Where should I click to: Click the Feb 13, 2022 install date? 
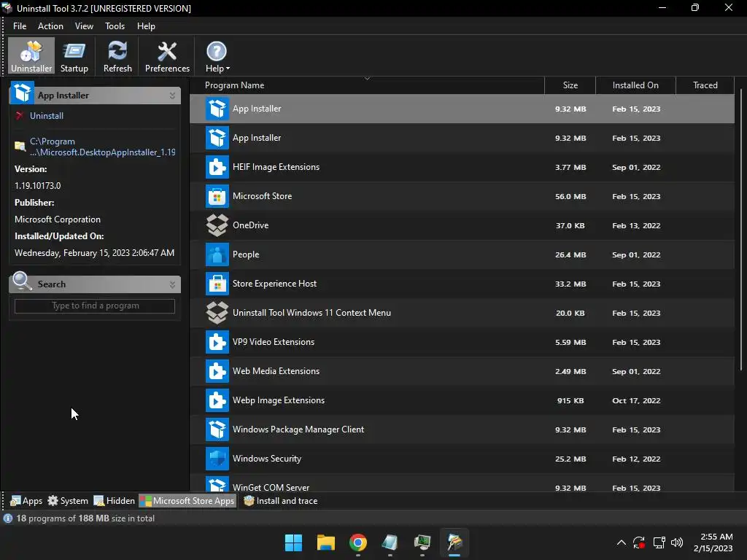pos(636,226)
